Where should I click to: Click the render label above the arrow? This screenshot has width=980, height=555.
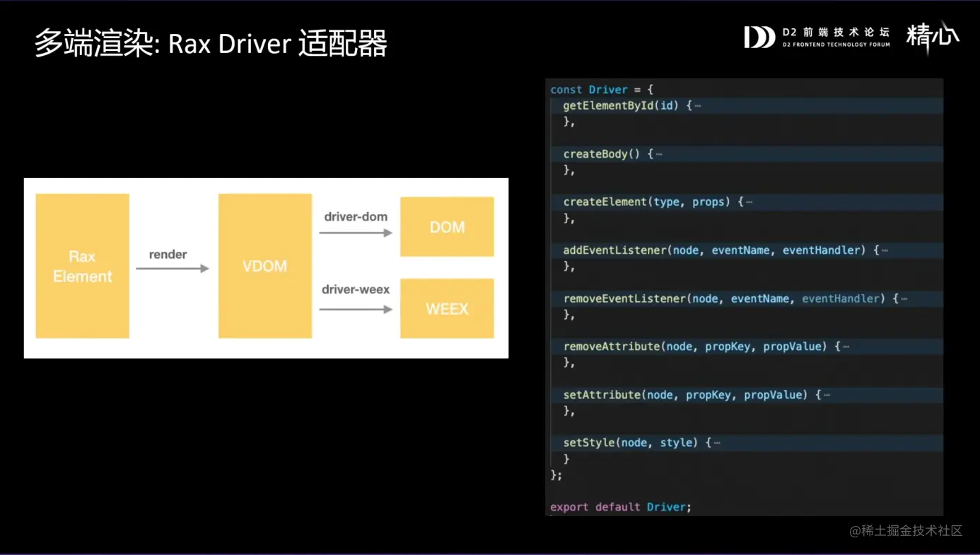pyautogui.click(x=168, y=255)
